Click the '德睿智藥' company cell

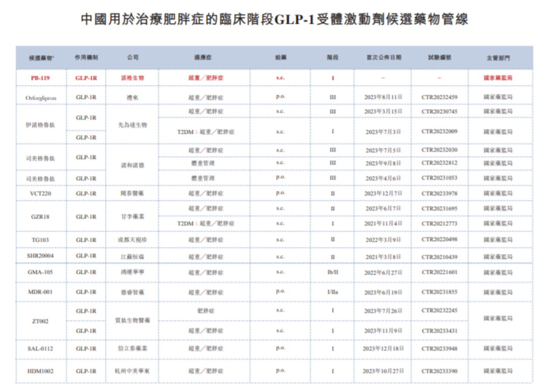pos(132,292)
